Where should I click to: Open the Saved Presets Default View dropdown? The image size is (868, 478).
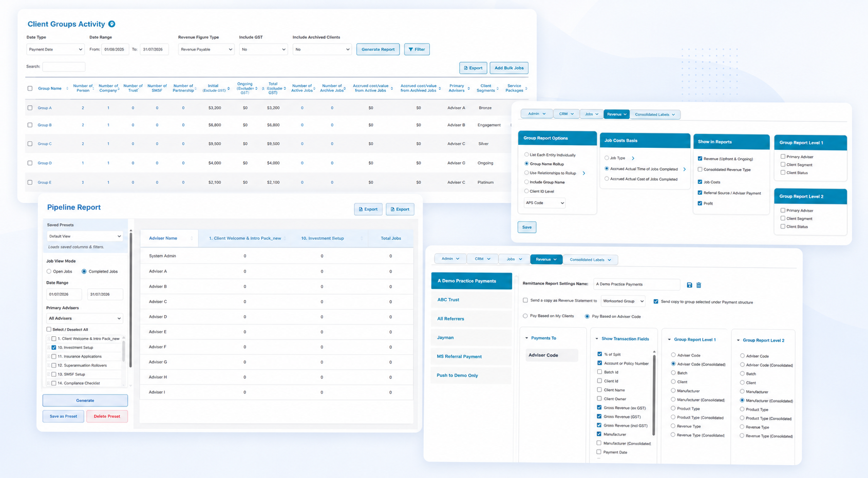click(85, 236)
